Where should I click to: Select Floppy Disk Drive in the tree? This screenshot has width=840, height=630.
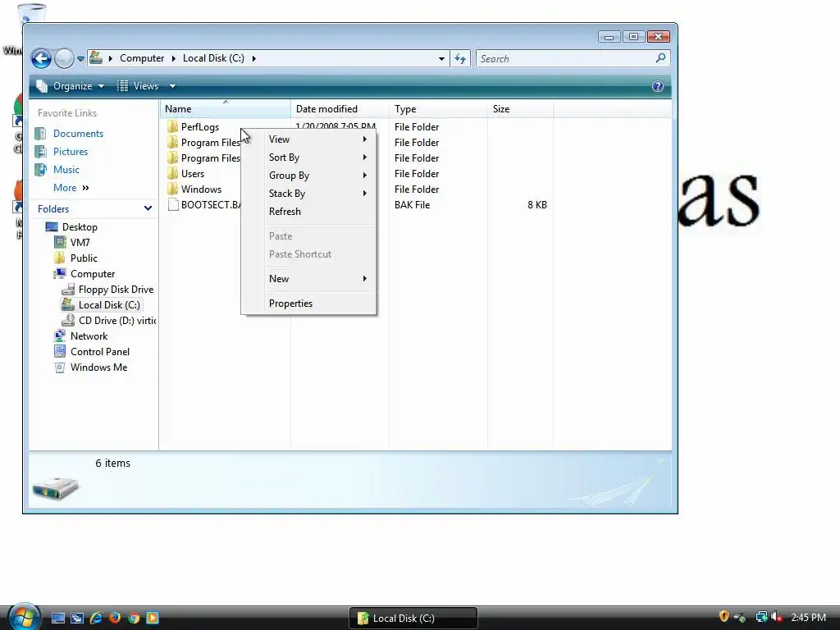pyautogui.click(x=116, y=290)
